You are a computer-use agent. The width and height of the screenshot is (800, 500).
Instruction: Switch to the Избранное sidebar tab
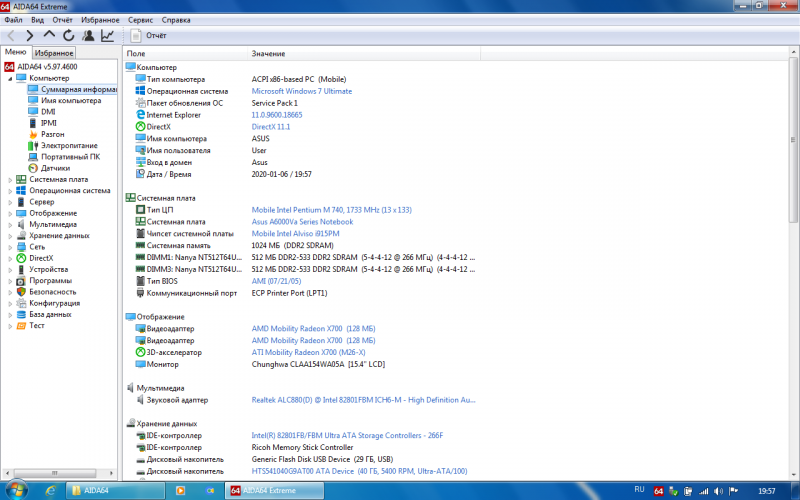pyautogui.click(x=54, y=53)
